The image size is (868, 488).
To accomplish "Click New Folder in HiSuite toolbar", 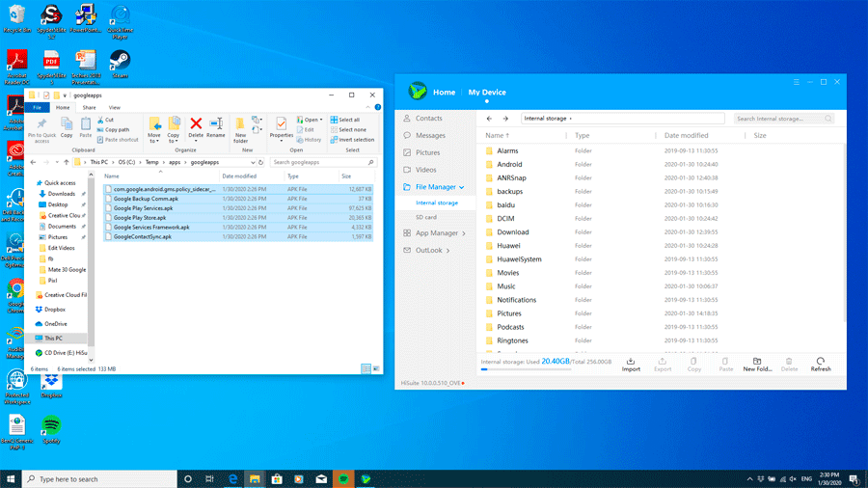I will point(757,365).
